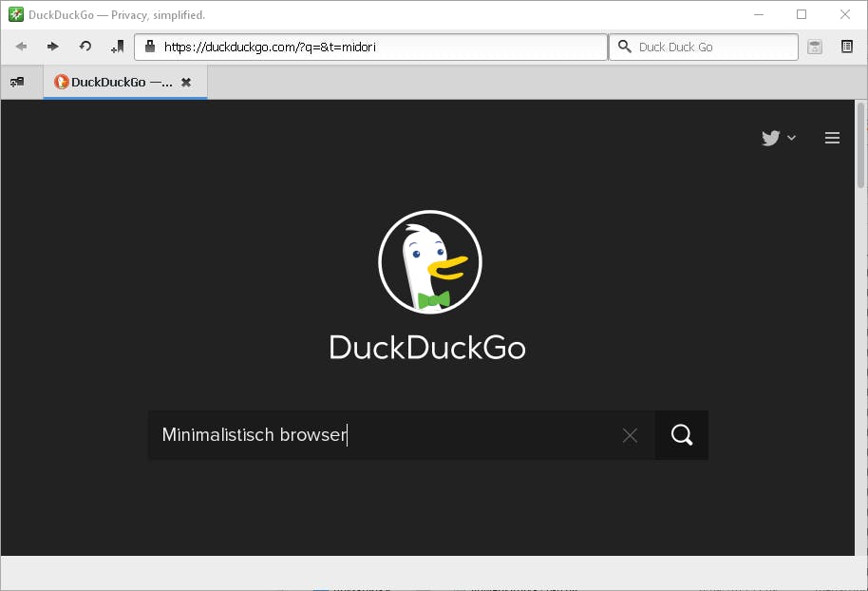Open the Midori menu icon at the toolbar's end
Image resolution: width=868 pixels, height=591 pixels.
pos(847,47)
